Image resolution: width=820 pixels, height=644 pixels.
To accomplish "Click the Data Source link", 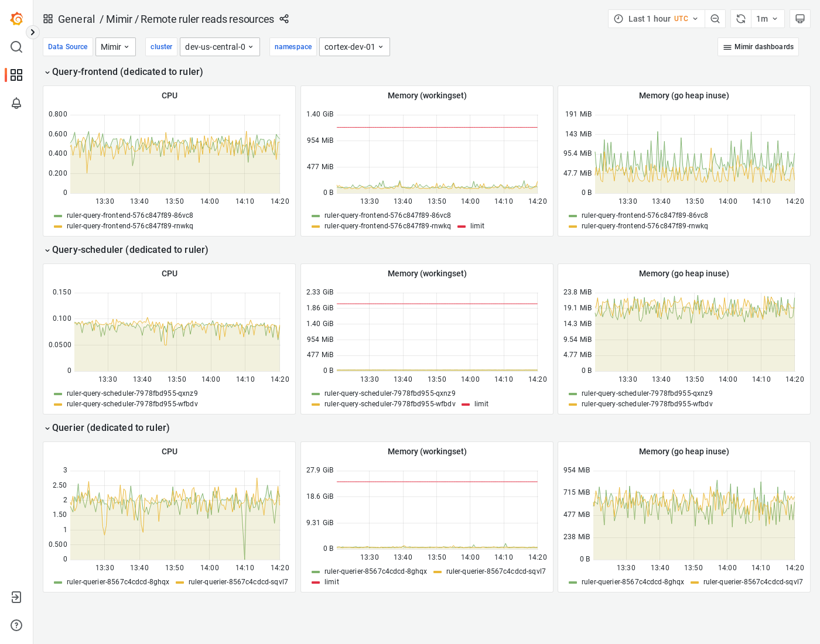I will click(67, 46).
